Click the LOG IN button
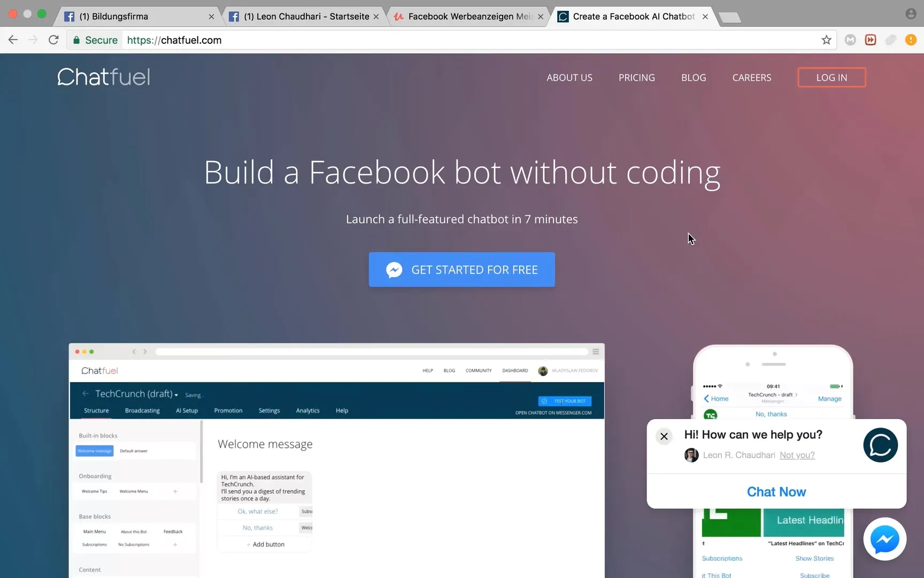Image resolution: width=924 pixels, height=578 pixels. [x=831, y=78]
